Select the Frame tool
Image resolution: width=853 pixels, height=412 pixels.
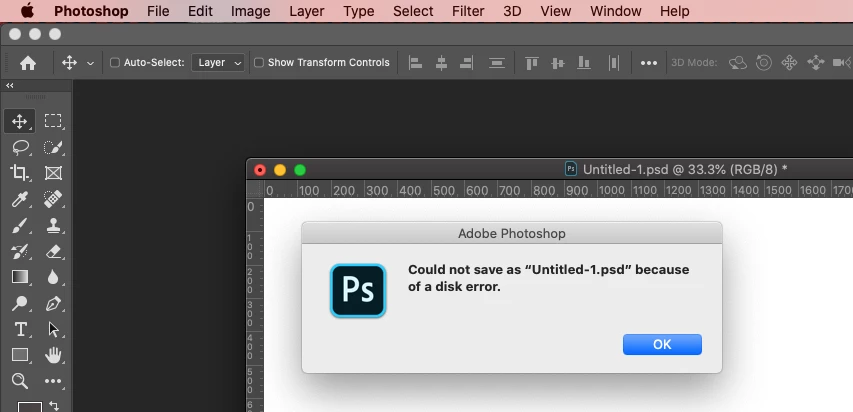[x=53, y=173]
